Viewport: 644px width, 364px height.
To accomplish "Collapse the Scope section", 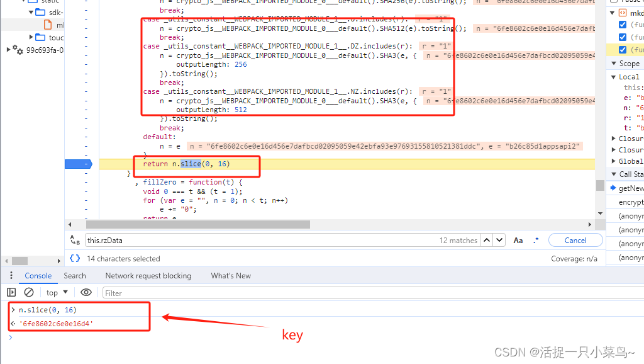I will click(x=614, y=64).
